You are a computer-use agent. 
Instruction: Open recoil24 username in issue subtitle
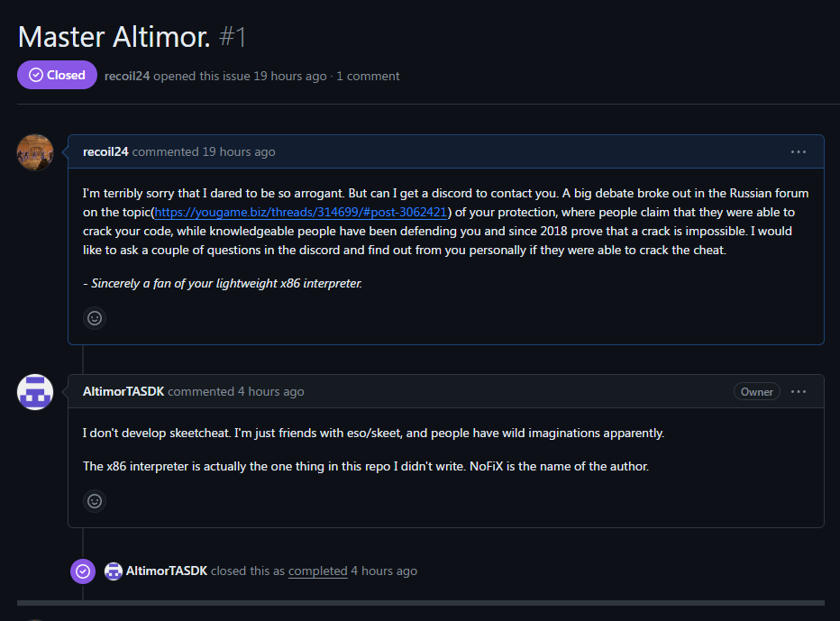coord(127,76)
